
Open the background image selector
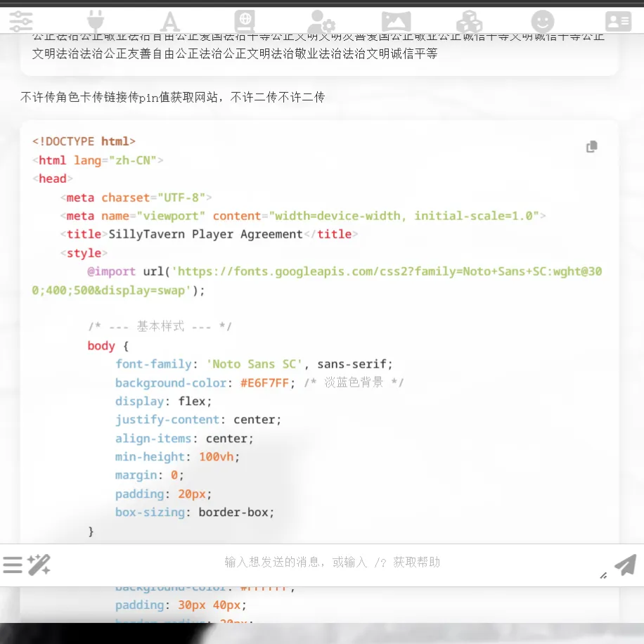tap(396, 21)
